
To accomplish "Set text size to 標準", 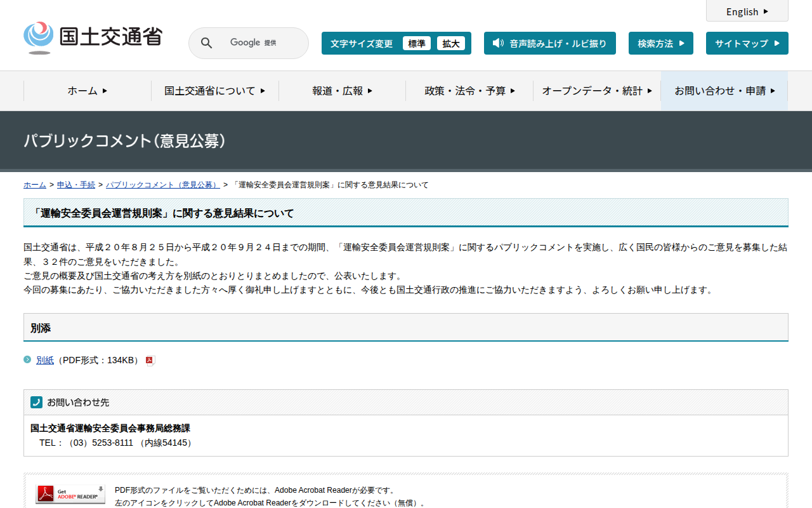I will tap(417, 43).
